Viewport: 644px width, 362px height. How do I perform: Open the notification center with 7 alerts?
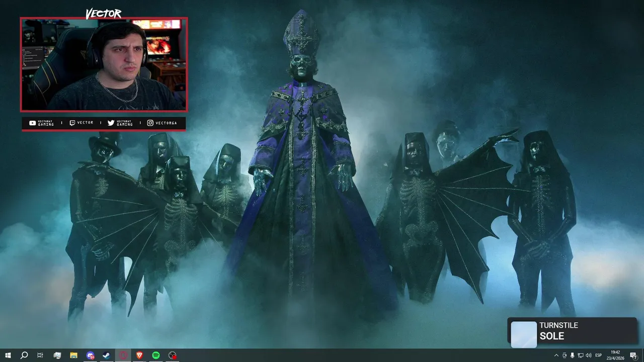click(634, 355)
